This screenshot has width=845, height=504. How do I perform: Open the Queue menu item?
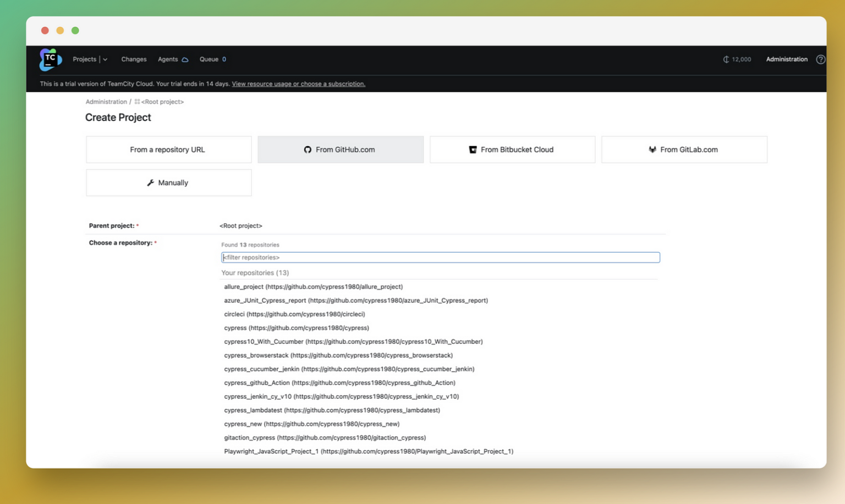209,59
